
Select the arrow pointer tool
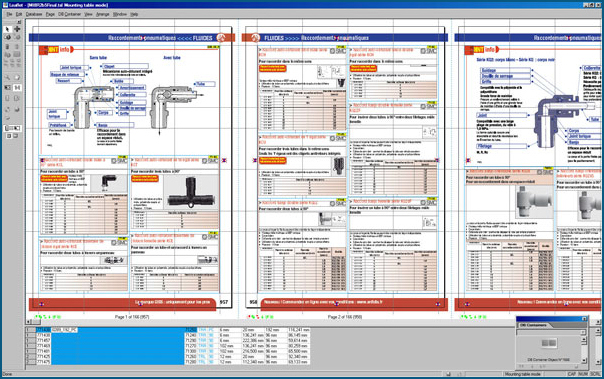(x=7, y=29)
